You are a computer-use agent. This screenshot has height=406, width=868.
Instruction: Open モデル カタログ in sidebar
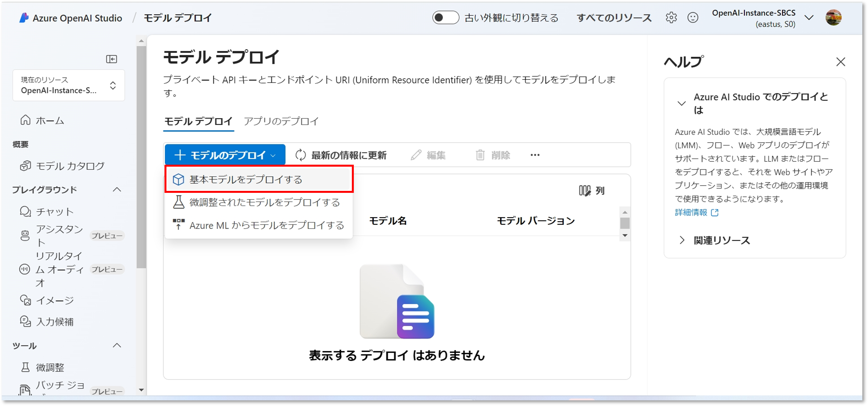pyautogui.click(x=62, y=166)
